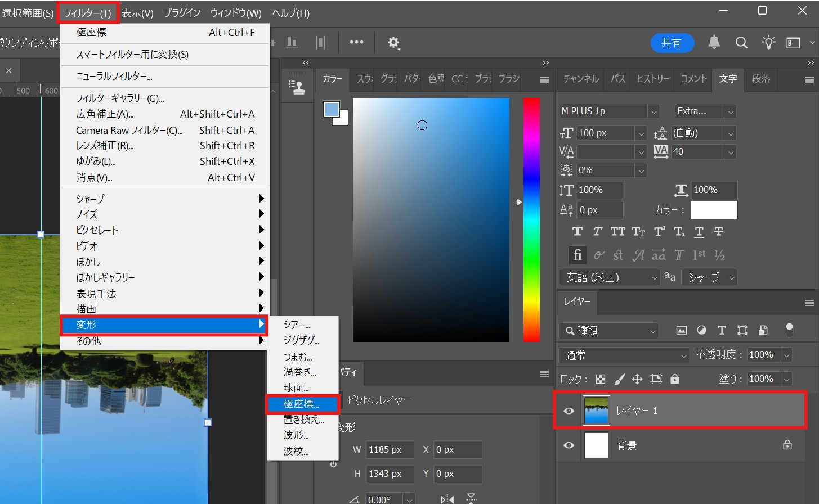819x504 pixels.
Task: Expand the blend mode dropdown showing Normal
Action: pos(624,355)
